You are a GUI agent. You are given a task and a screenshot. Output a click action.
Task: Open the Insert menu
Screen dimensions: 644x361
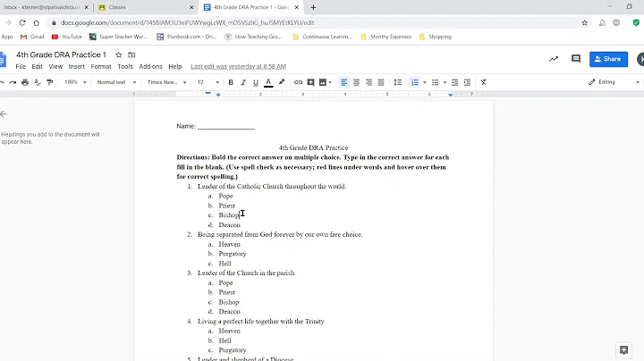(76, 66)
